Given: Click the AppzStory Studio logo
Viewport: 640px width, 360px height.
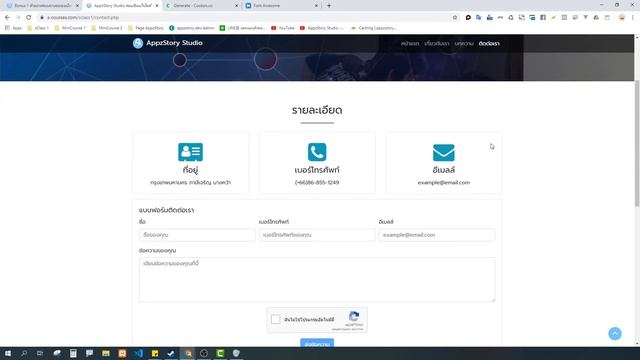Looking at the screenshot, I should (168, 43).
